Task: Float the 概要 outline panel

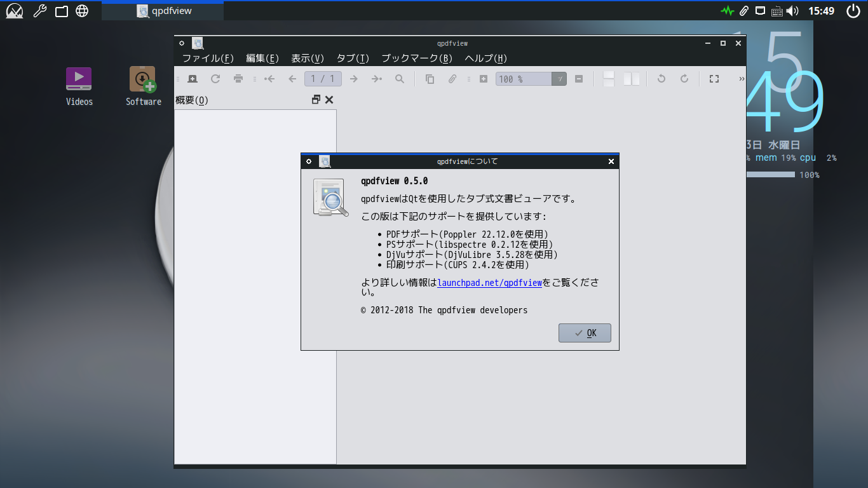Action: [x=316, y=100]
